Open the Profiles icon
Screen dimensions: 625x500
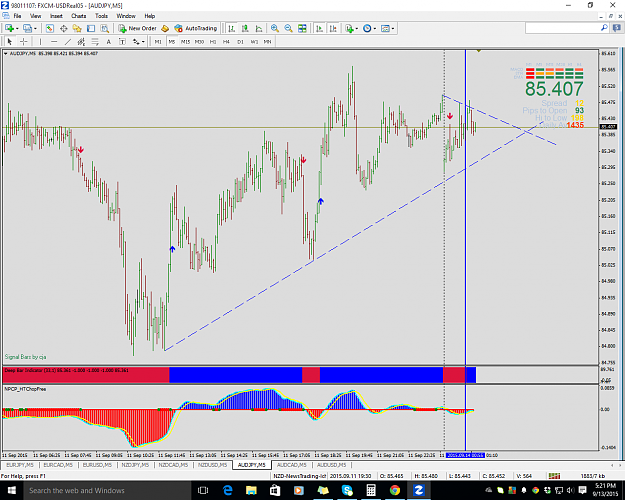coord(27,28)
